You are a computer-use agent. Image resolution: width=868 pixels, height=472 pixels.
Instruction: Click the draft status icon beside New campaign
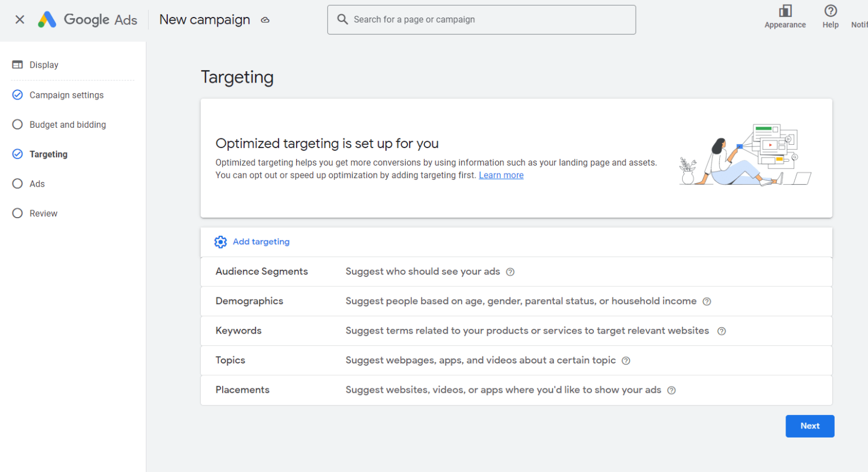264,19
